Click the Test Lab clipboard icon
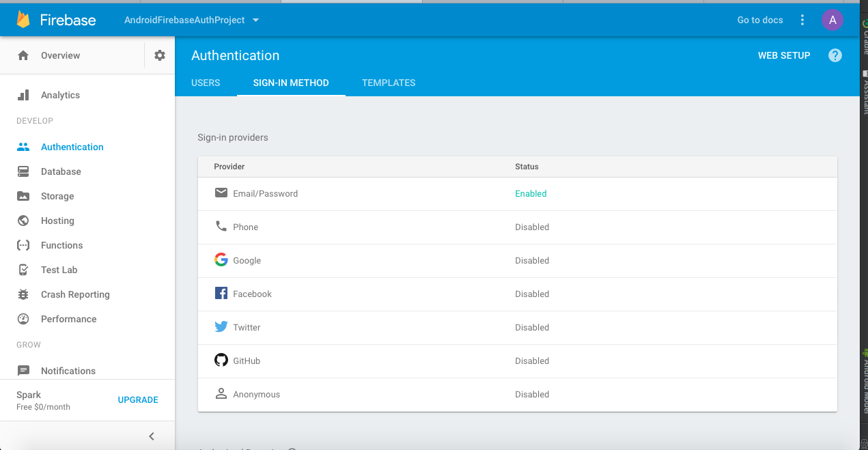This screenshot has height=450, width=868. pyautogui.click(x=23, y=270)
